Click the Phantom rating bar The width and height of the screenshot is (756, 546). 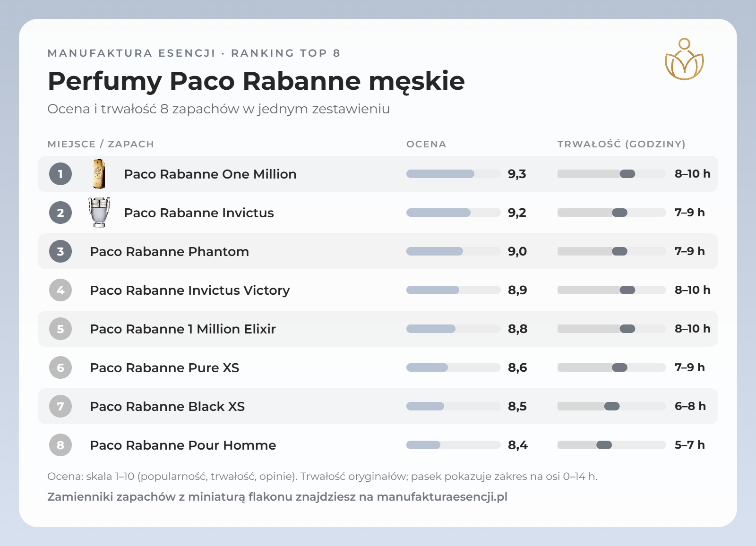click(x=454, y=251)
